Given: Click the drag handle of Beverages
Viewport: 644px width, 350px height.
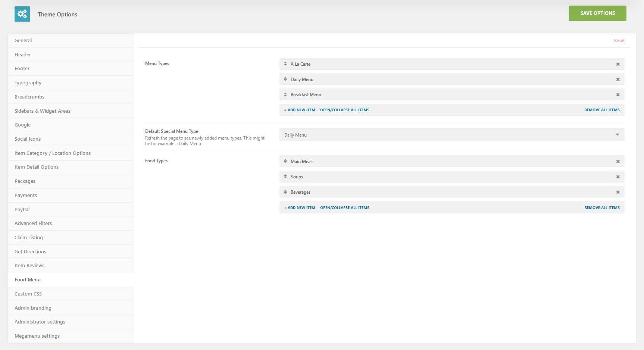Looking at the screenshot, I should point(285,192).
